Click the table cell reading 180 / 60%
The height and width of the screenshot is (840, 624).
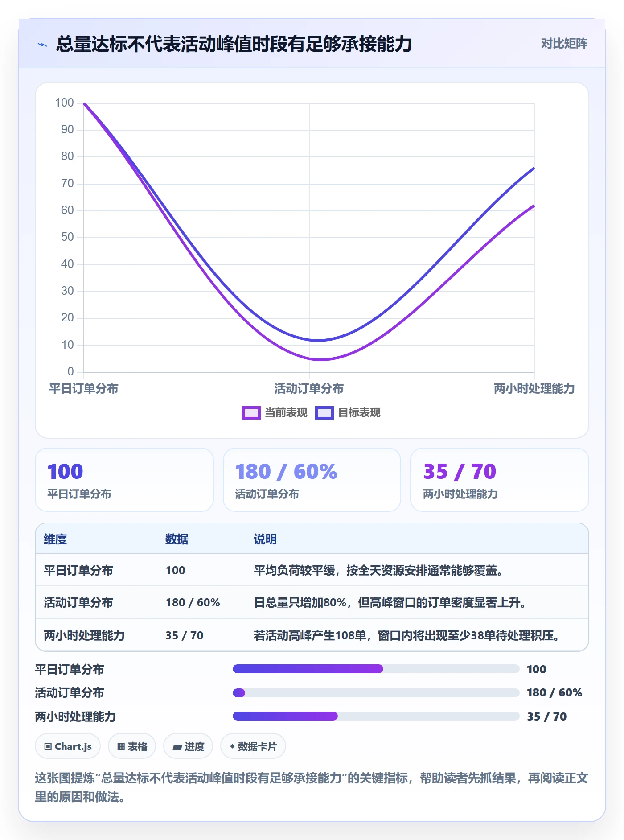click(x=193, y=602)
